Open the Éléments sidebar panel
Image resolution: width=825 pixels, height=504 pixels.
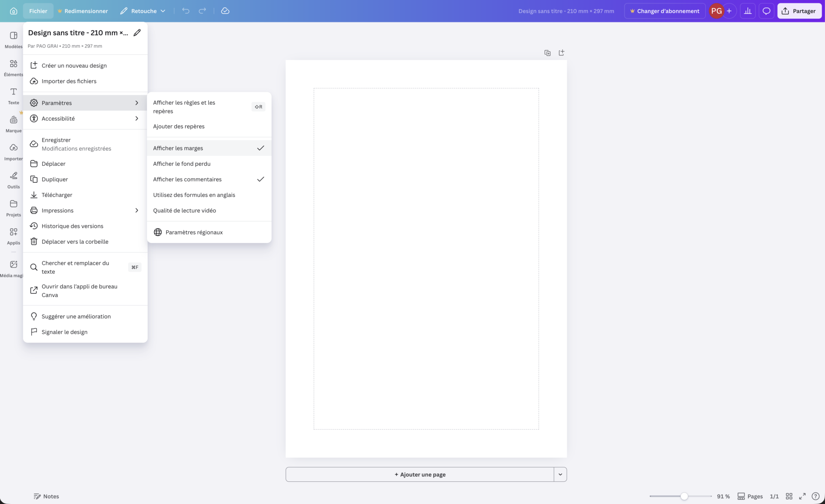13,68
